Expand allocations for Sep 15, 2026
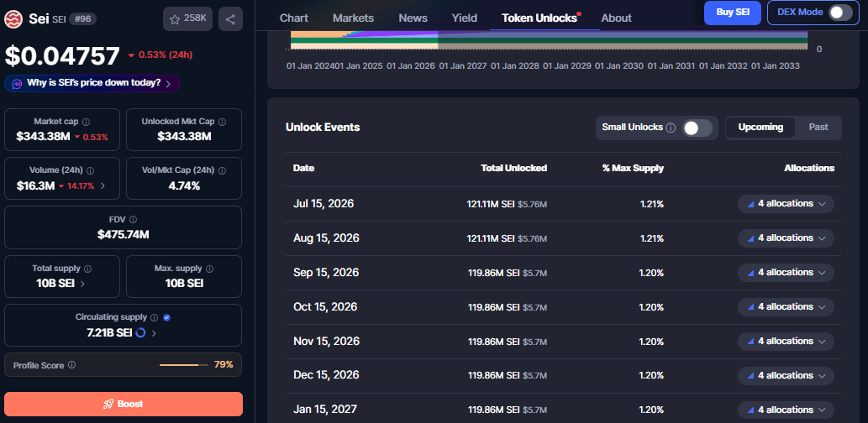The height and width of the screenshot is (423, 868). (x=786, y=272)
